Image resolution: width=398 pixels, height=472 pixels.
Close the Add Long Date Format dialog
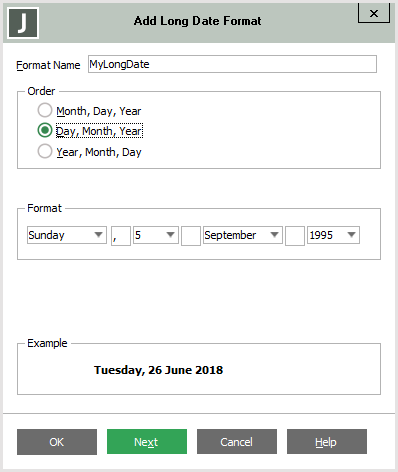[x=374, y=13]
